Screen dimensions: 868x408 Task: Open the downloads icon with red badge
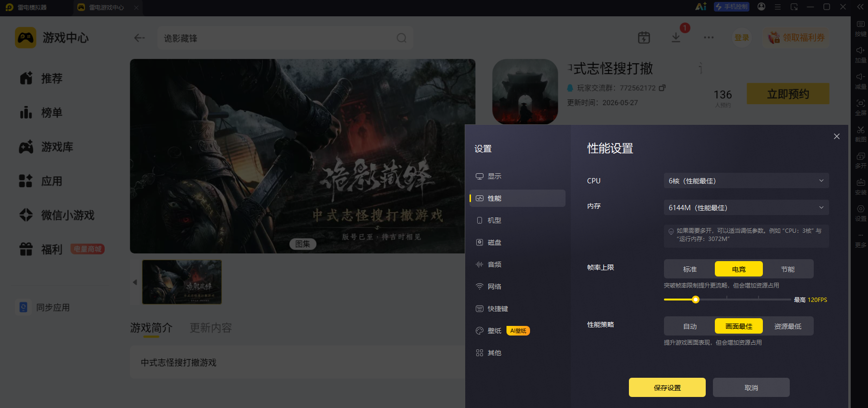[676, 37]
